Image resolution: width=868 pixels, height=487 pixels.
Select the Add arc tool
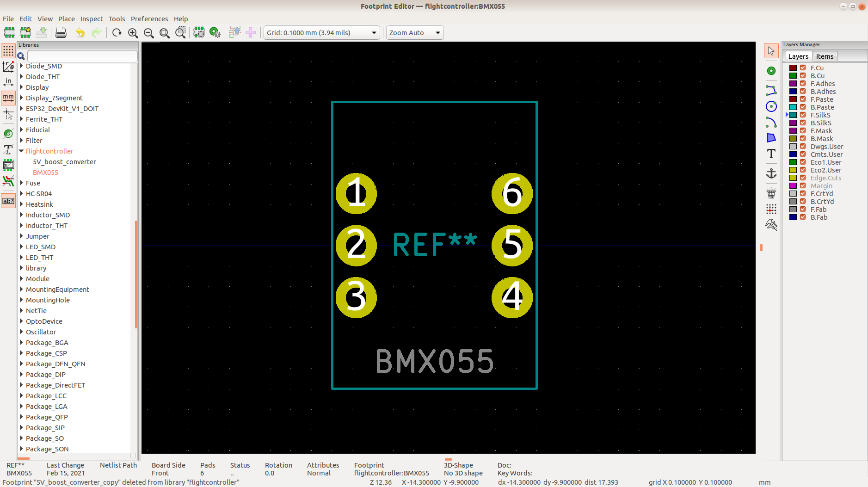coord(771,122)
